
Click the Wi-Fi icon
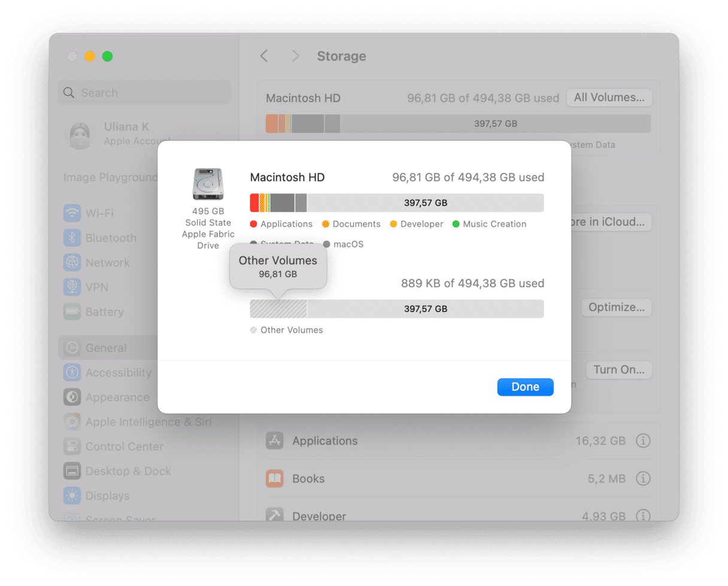(x=72, y=213)
